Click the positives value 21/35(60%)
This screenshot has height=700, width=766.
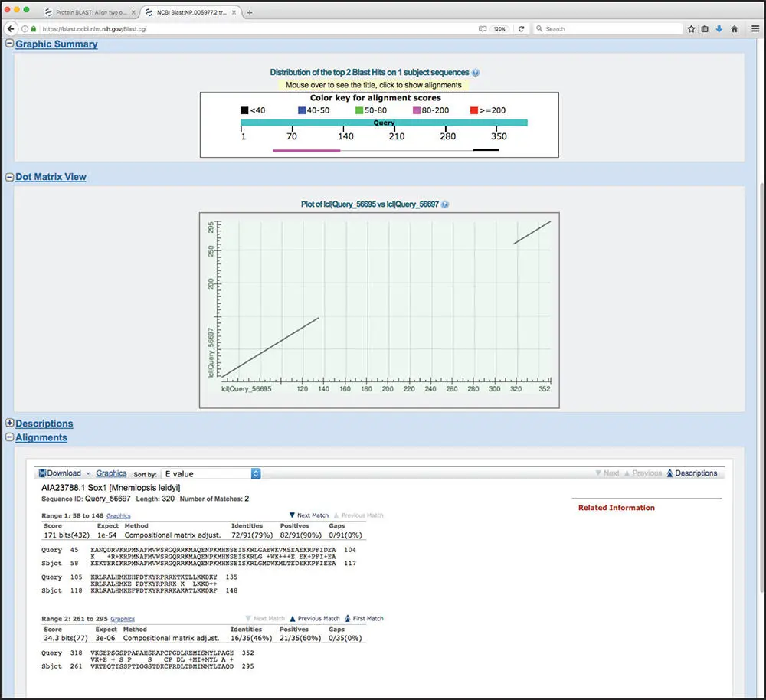pos(300,638)
